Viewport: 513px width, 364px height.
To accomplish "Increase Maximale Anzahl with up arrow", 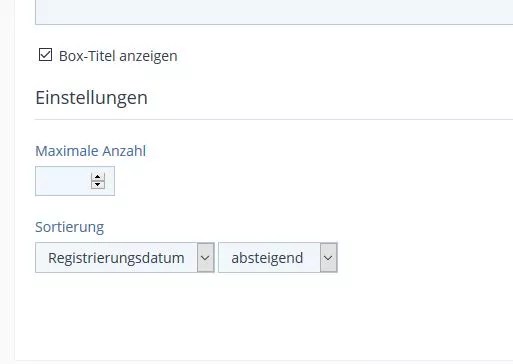I will pyautogui.click(x=98, y=177).
